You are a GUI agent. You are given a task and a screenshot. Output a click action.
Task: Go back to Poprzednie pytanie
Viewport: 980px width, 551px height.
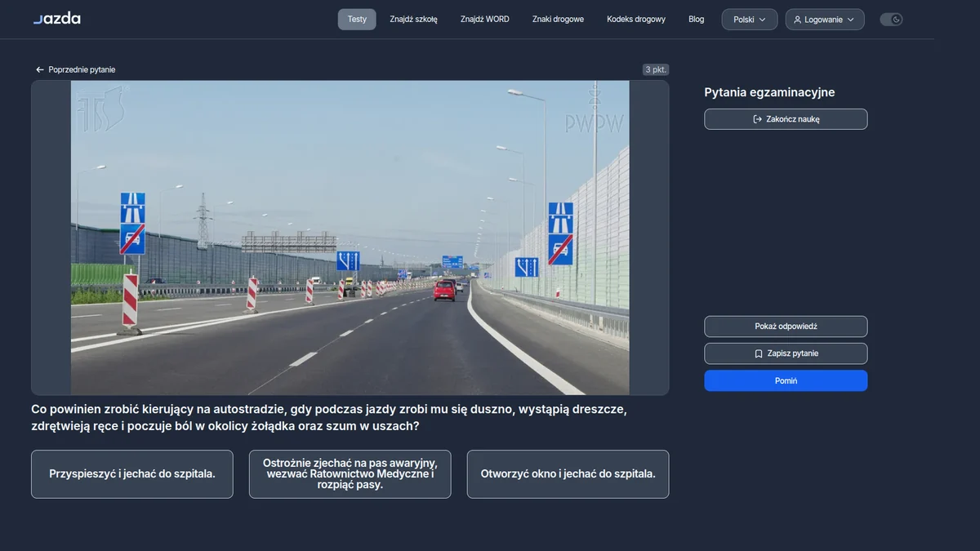(x=75, y=69)
